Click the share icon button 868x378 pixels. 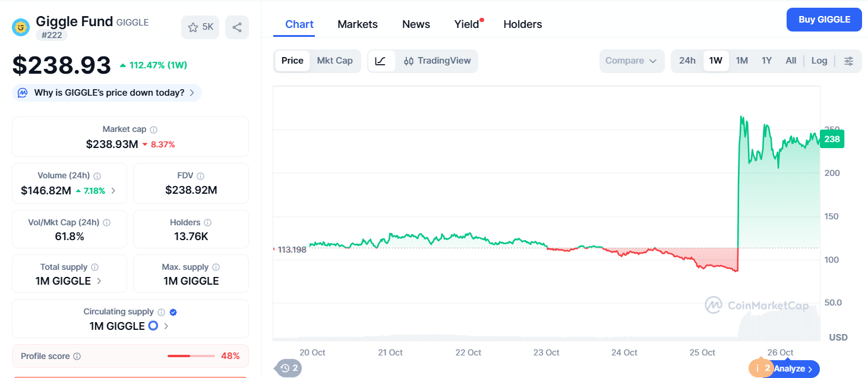[x=237, y=27]
